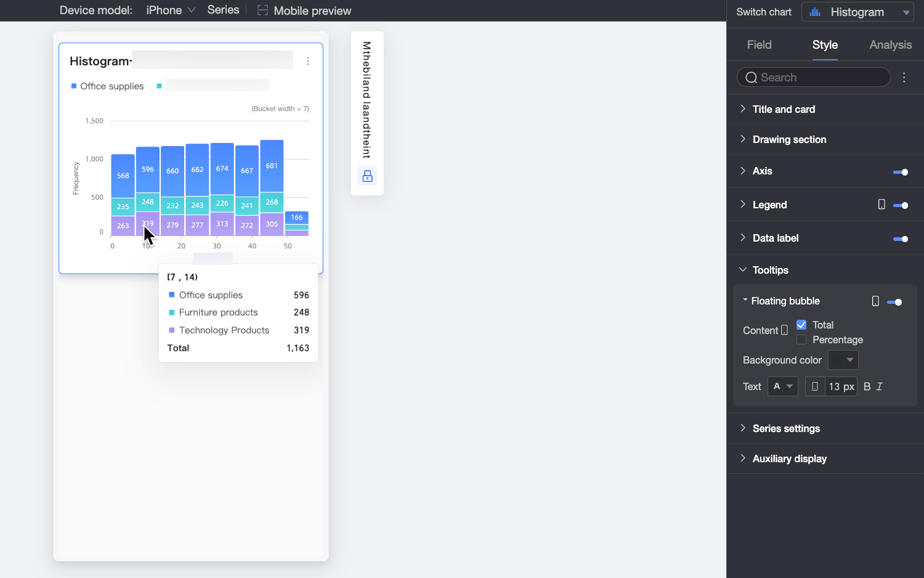Click Technology Products row in tooltip

[x=238, y=330]
